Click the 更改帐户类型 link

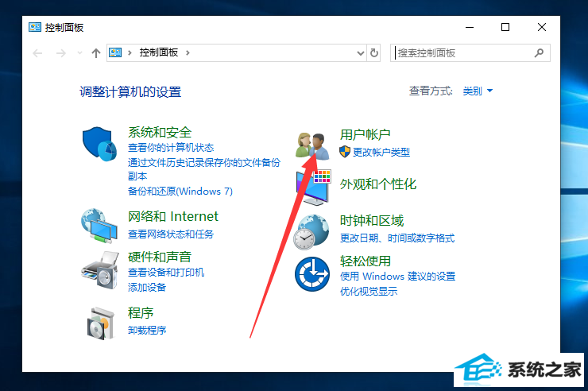[x=381, y=153]
